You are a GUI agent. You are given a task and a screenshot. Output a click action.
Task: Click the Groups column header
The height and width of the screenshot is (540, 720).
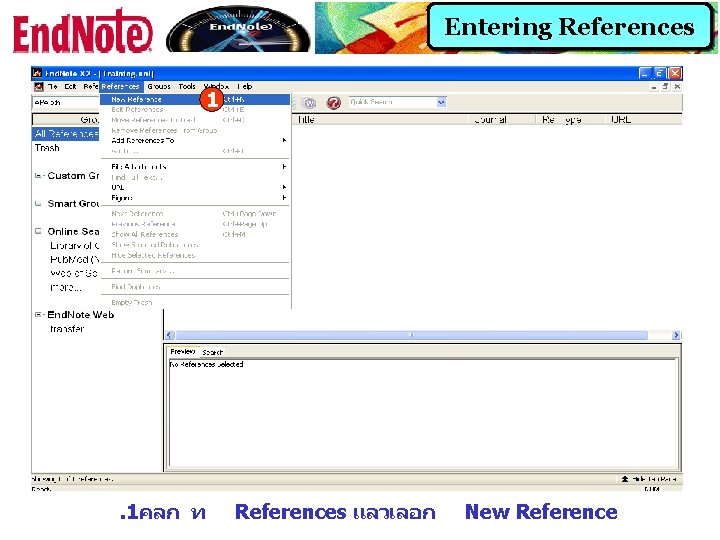[66, 120]
